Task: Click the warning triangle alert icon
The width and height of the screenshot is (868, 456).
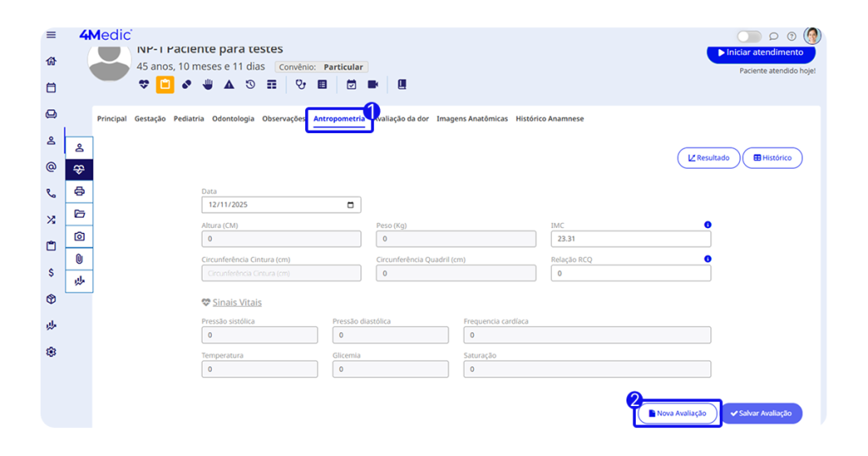Action: pos(229,85)
